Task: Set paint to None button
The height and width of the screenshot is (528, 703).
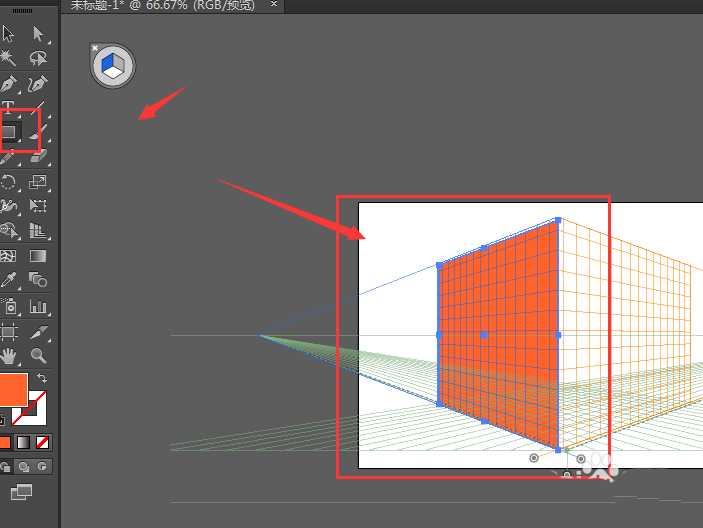Action: 42,442
